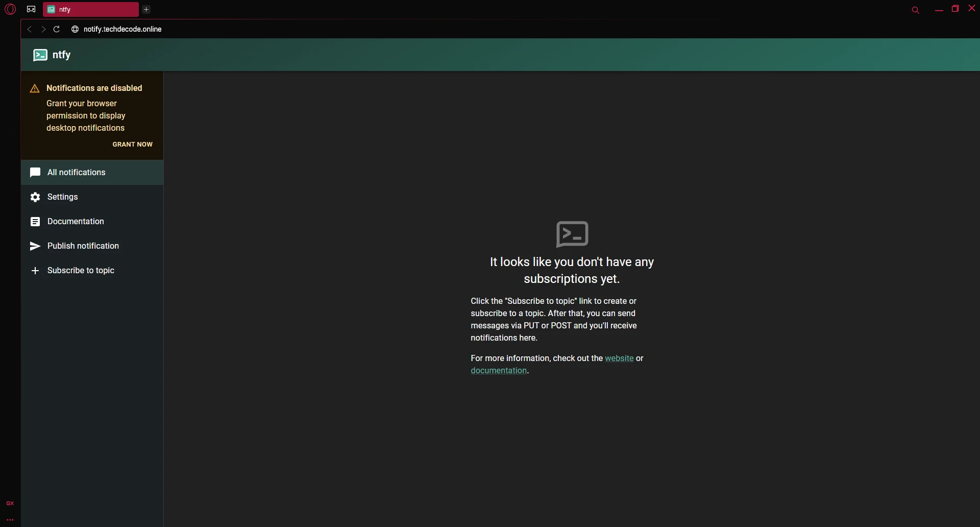Switch to the ntfy browser tab
The image size is (980, 527).
(x=91, y=9)
